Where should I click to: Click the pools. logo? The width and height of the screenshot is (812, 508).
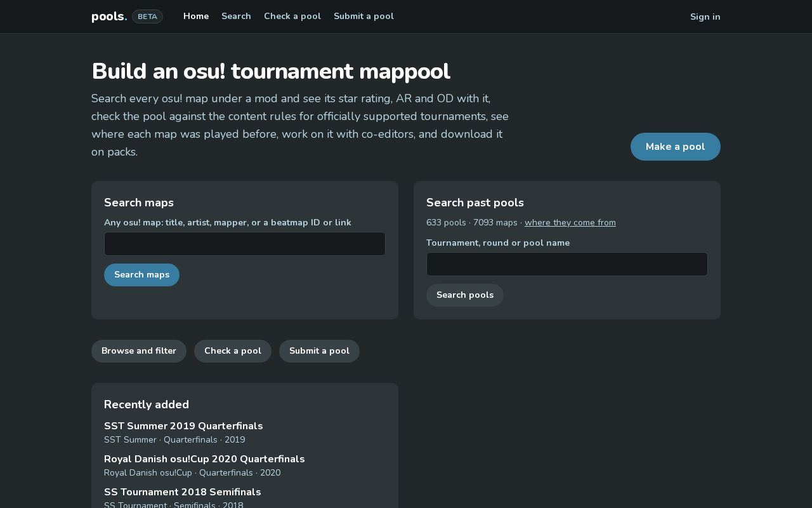tap(109, 17)
